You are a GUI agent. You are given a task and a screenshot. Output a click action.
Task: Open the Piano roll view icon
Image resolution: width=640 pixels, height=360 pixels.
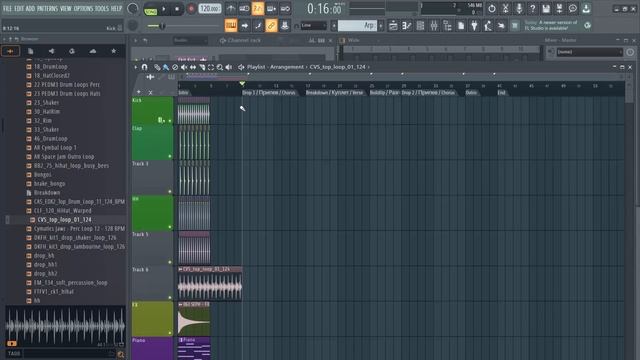point(407,26)
